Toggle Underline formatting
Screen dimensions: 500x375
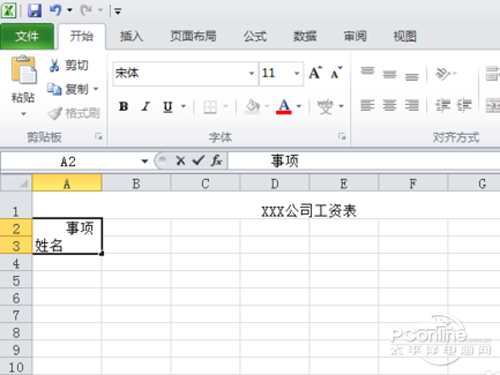click(x=168, y=107)
